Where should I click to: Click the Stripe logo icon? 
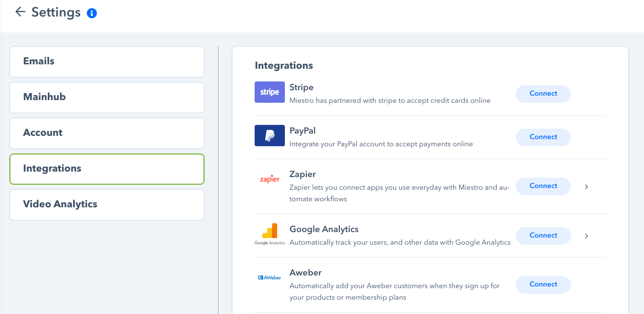tap(270, 92)
